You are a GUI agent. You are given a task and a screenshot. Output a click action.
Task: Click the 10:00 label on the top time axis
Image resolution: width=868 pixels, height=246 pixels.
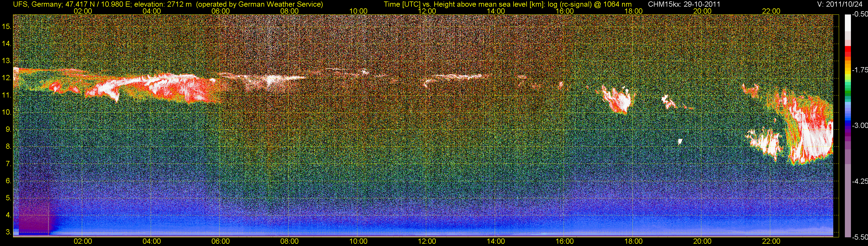coord(358,11)
